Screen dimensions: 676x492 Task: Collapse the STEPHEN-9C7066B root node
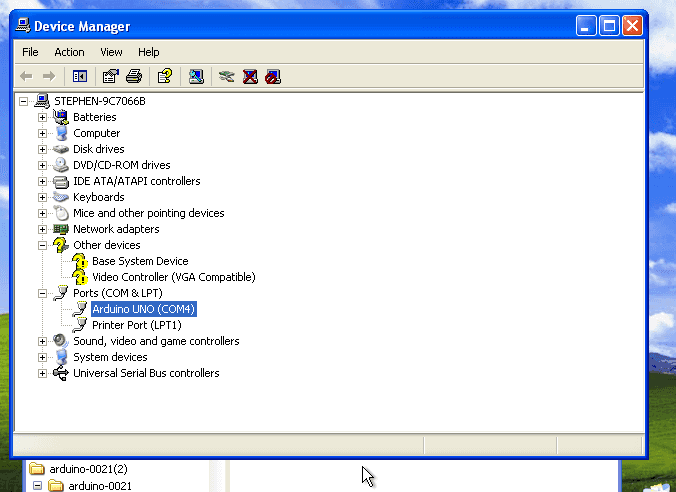23,101
